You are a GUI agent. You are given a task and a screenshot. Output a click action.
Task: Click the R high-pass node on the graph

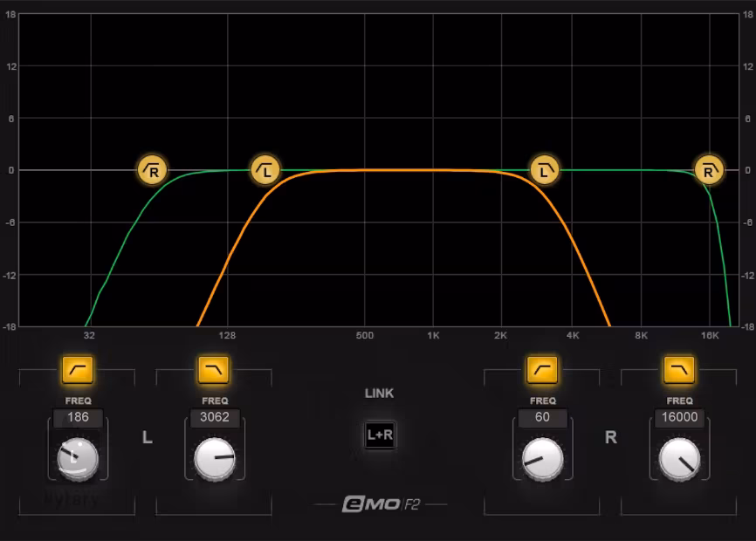(152, 170)
